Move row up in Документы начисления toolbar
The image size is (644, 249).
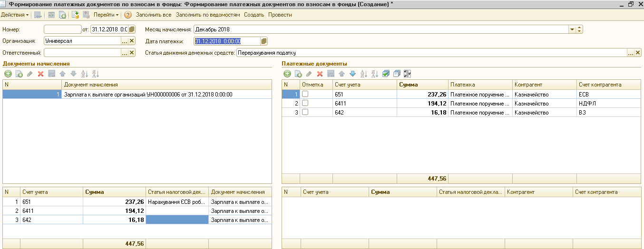[62, 74]
